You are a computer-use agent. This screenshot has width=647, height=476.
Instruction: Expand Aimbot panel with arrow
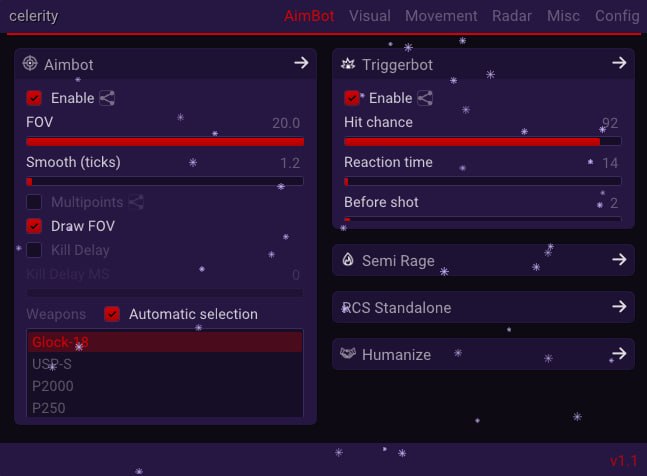click(301, 63)
